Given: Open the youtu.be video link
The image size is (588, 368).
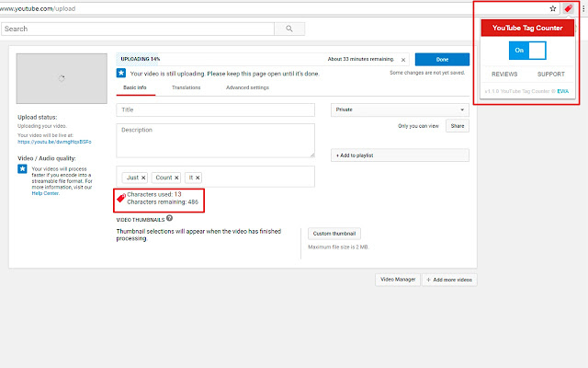Looking at the screenshot, I should (x=54, y=142).
